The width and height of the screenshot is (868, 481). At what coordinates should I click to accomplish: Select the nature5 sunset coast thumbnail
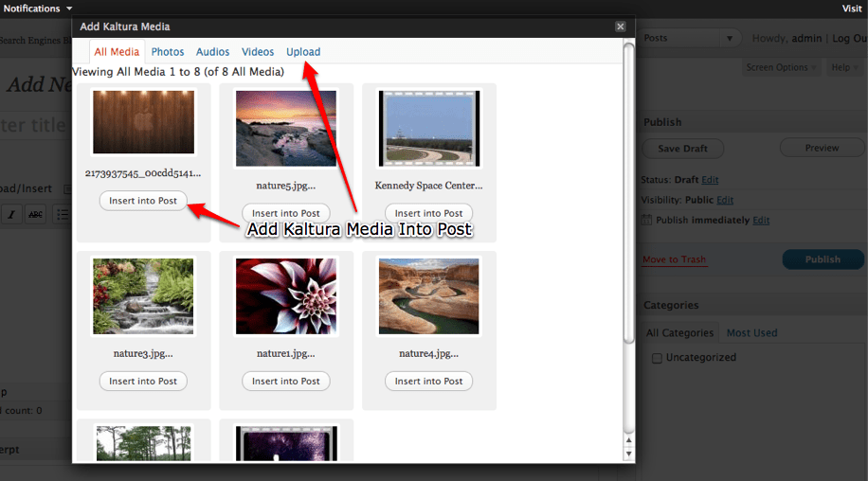tap(285, 128)
